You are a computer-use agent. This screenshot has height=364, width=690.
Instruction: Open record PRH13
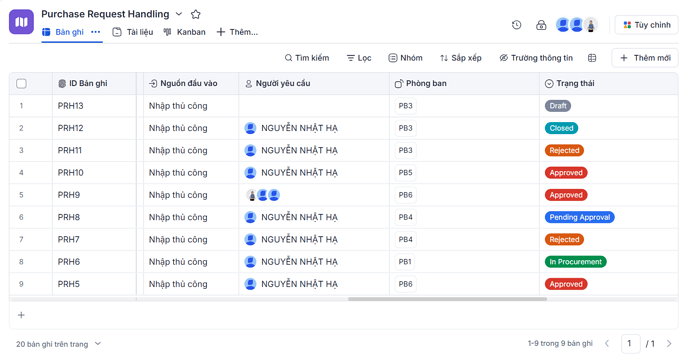(x=70, y=106)
